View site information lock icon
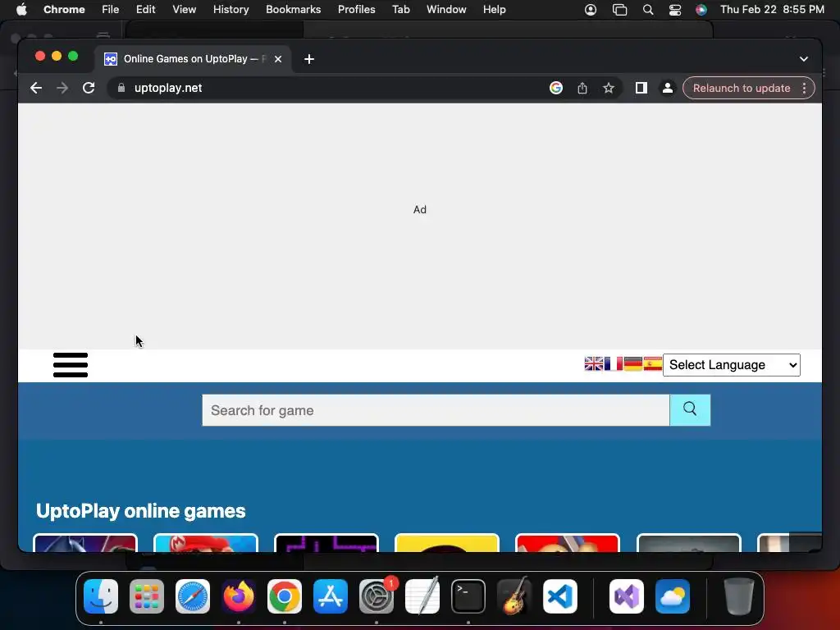 pyautogui.click(x=121, y=88)
